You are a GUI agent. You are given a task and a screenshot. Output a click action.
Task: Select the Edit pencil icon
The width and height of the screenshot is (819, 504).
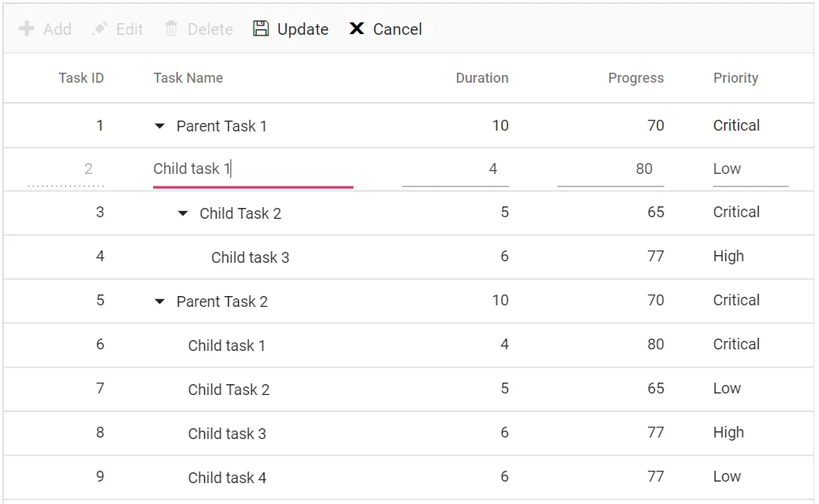click(99, 29)
